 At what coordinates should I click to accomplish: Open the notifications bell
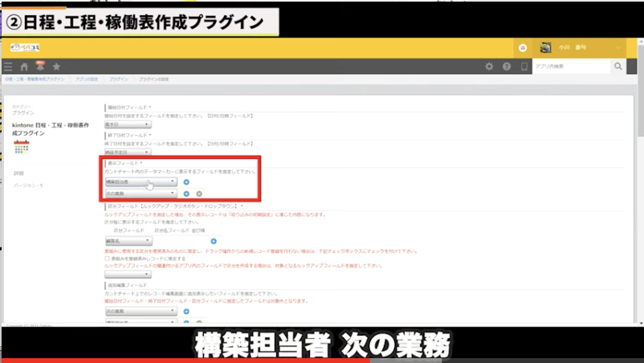(x=39, y=67)
